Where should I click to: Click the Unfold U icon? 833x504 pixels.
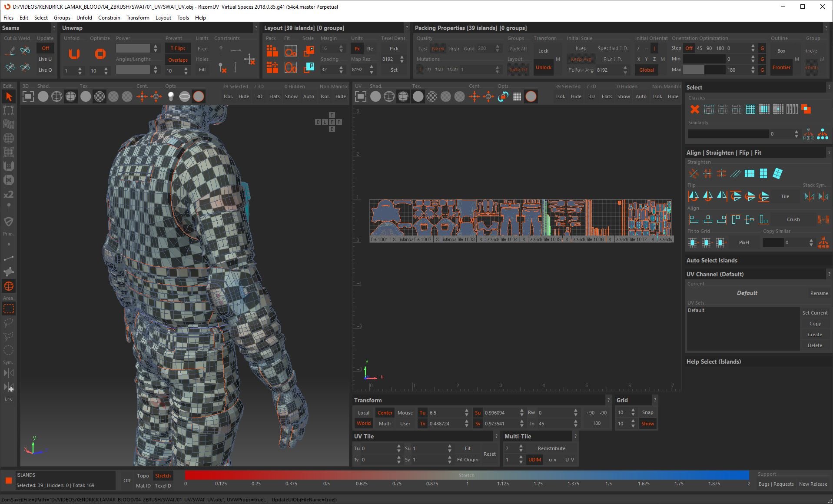coord(74,54)
